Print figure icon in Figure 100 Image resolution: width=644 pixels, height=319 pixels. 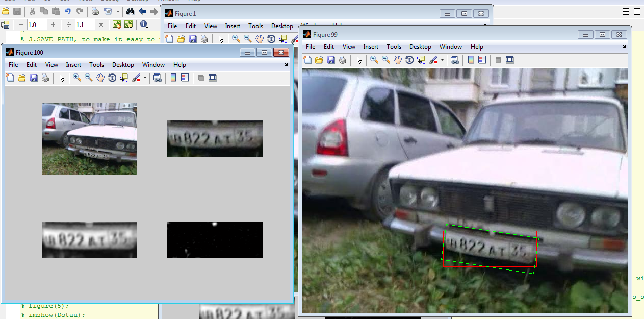tap(45, 78)
